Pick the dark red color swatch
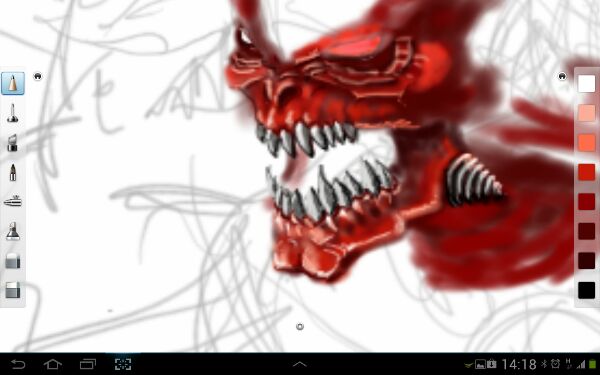The width and height of the screenshot is (600, 375). click(x=587, y=202)
